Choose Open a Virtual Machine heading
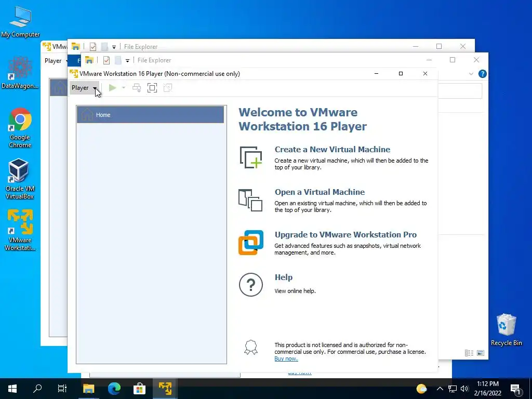 320,192
